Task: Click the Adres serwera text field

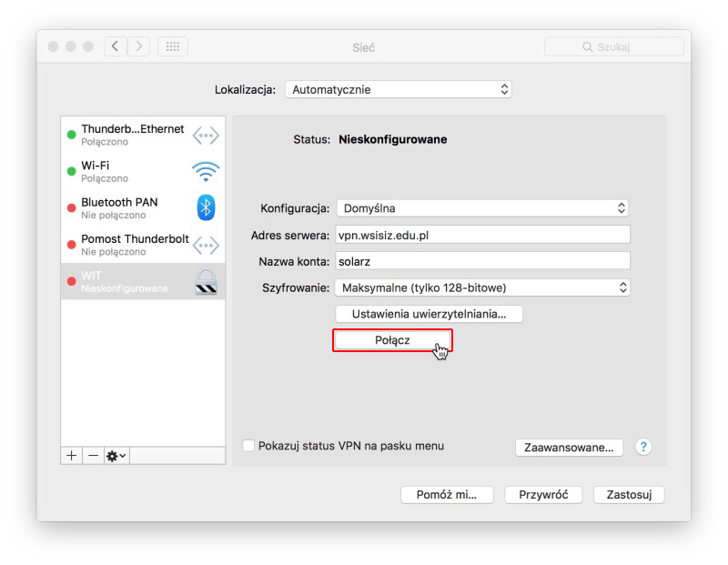Action: click(x=482, y=235)
